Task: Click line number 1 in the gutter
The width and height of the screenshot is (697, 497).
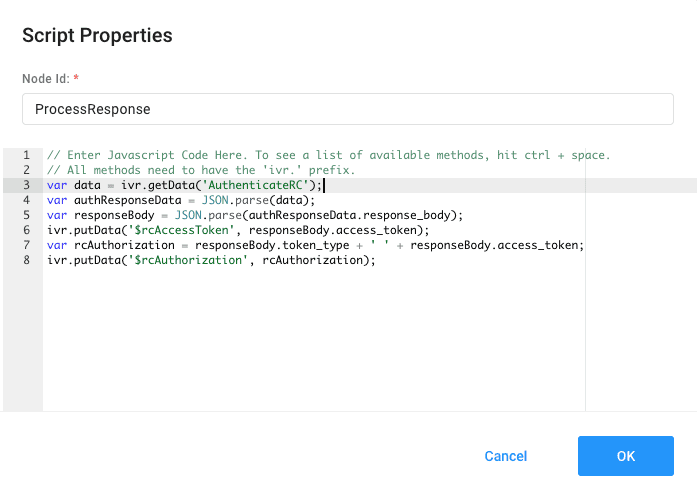Action: (x=24, y=155)
